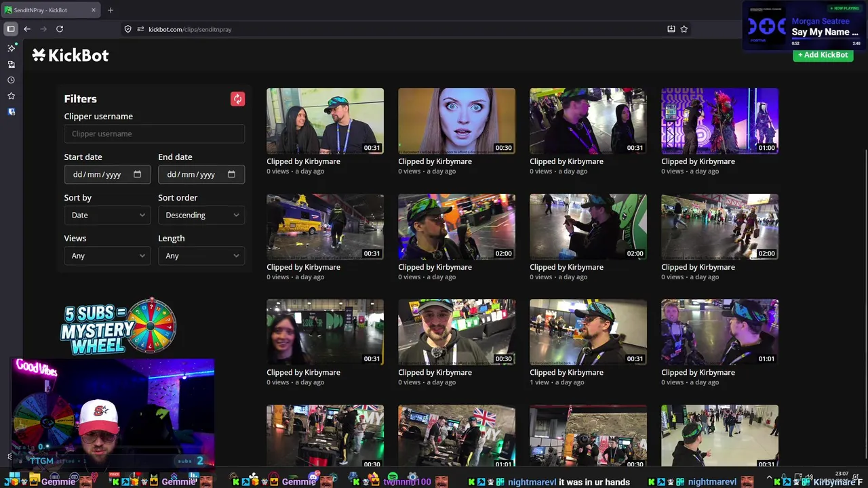Click the + Add KickBot button
The image size is (868, 488).
pyautogui.click(x=823, y=55)
